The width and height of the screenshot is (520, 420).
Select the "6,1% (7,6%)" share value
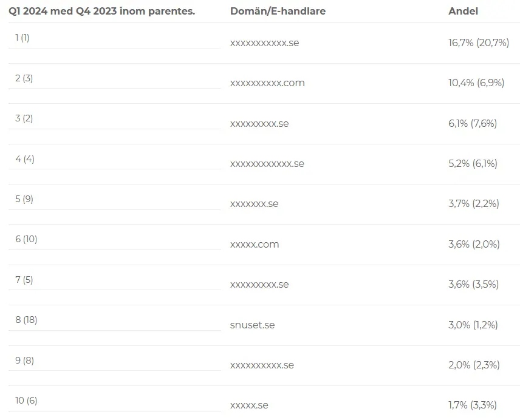(x=472, y=124)
